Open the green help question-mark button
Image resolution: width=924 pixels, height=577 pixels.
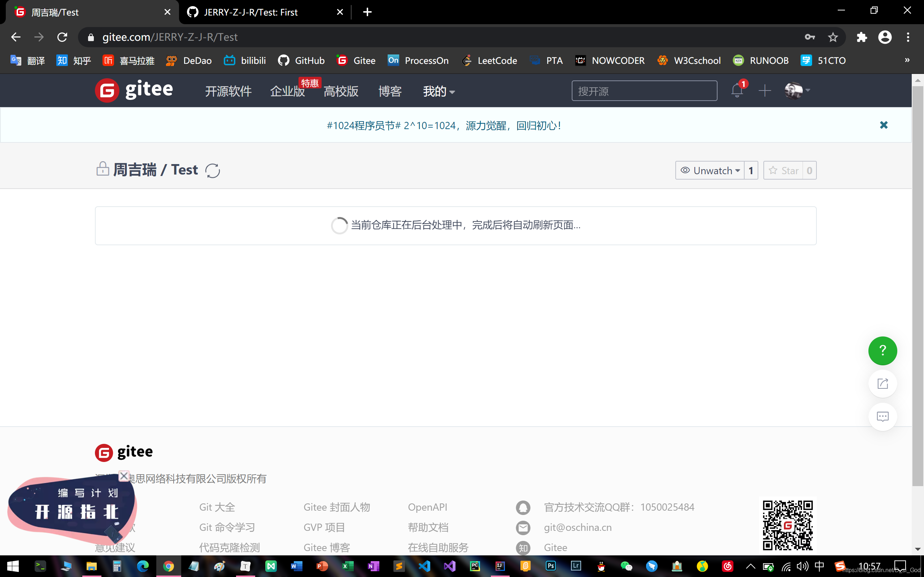(x=882, y=350)
